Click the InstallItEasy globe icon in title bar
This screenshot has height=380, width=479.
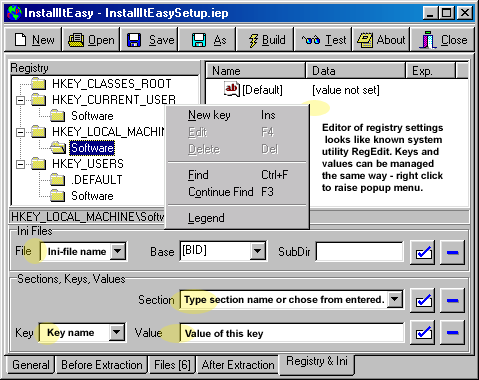click(x=14, y=13)
